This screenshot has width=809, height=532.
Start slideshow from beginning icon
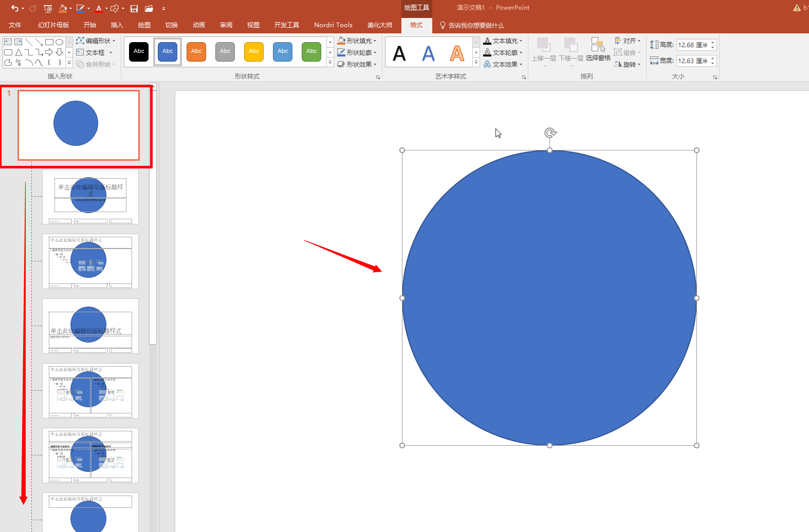click(x=48, y=8)
